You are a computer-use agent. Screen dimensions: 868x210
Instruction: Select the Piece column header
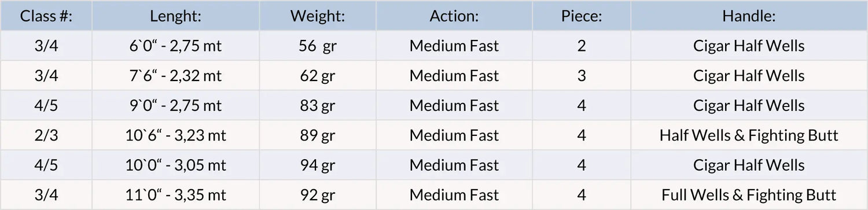click(582, 16)
